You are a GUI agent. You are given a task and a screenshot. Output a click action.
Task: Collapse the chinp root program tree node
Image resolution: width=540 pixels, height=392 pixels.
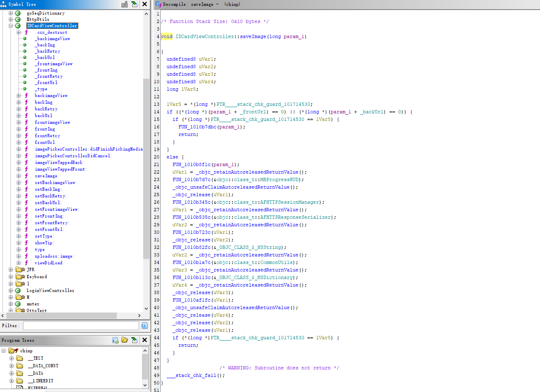[4, 351]
